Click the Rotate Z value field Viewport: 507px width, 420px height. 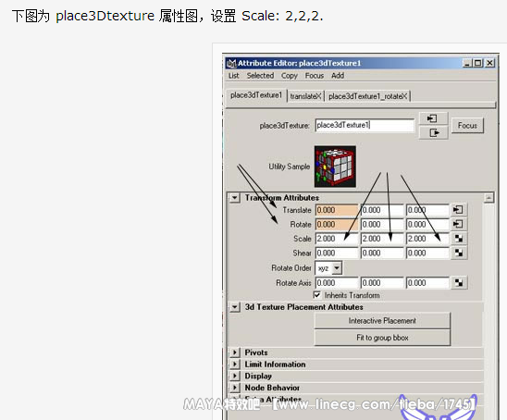pyautogui.click(x=427, y=225)
